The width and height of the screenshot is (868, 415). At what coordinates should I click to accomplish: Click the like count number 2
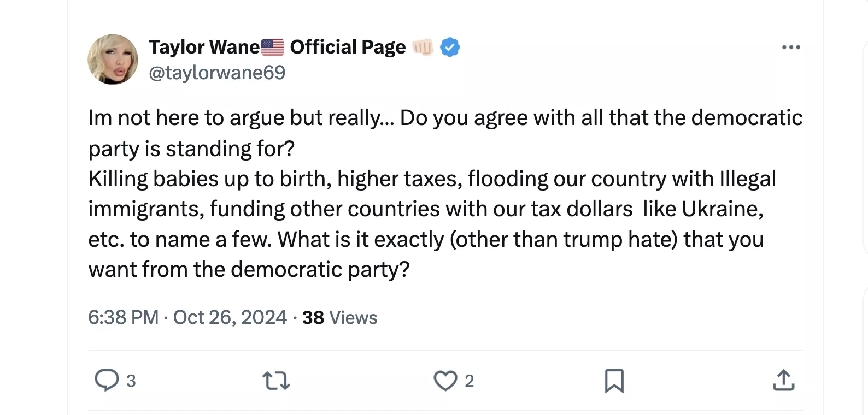pyautogui.click(x=469, y=381)
